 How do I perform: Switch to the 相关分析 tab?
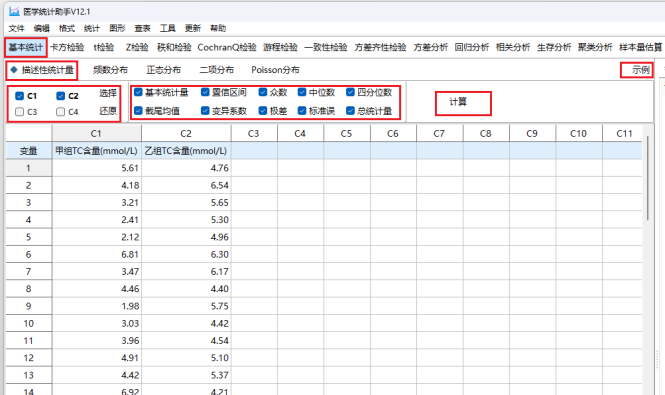[x=513, y=47]
